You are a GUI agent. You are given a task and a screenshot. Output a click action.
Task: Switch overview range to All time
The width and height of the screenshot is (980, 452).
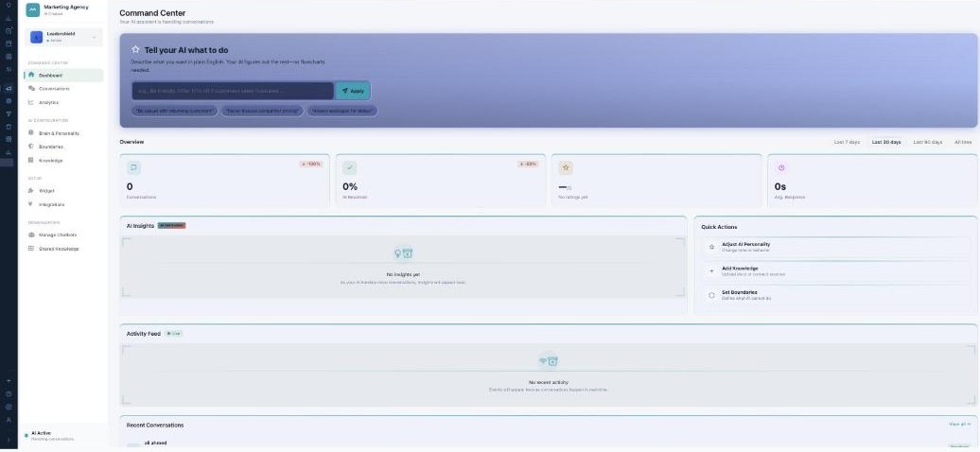(963, 142)
